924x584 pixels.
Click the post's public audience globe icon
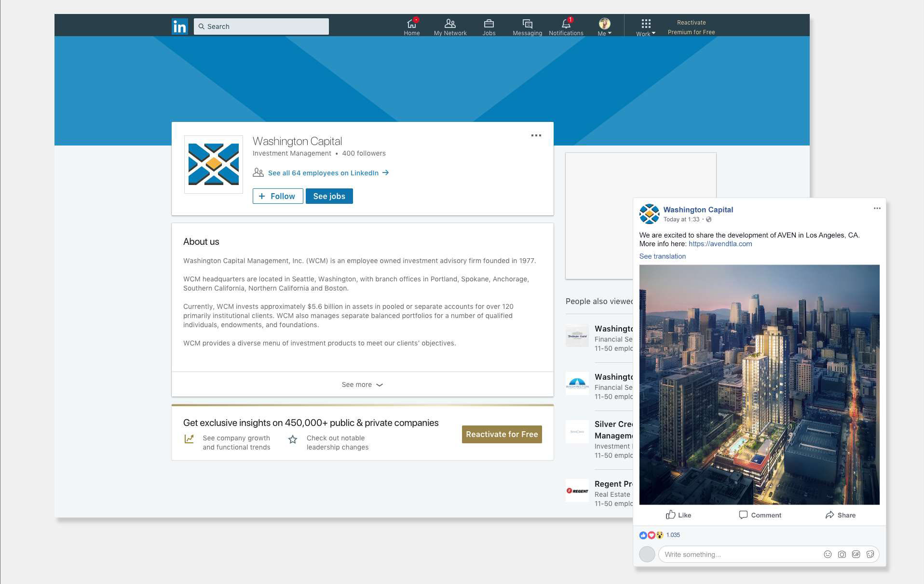point(709,219)
